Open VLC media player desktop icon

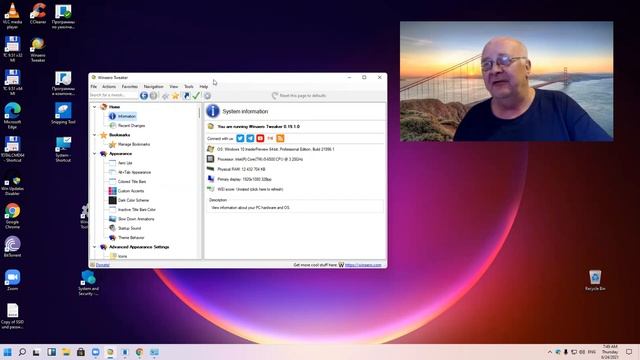pyautogui.click(x=13, y=16)
